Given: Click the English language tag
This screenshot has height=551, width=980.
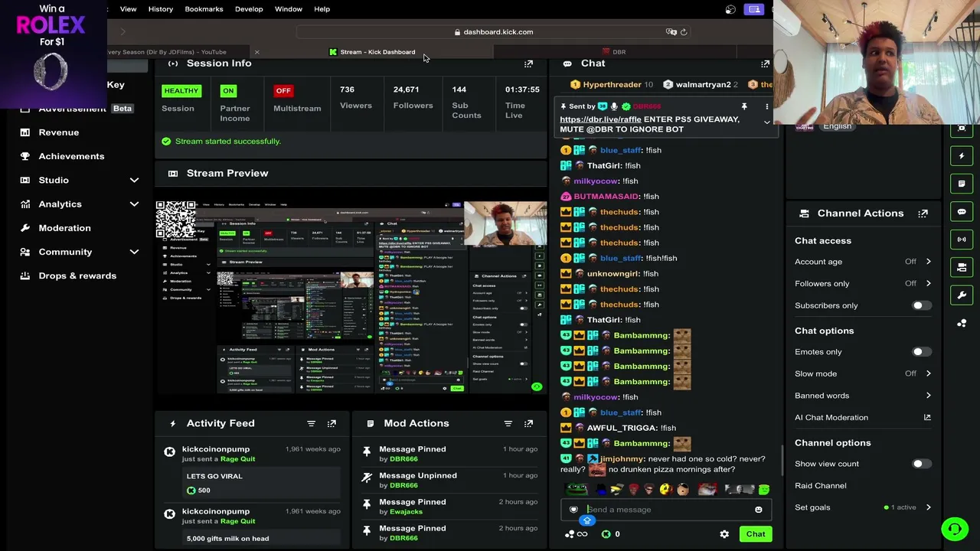Looking at the screenshot, I should tap(837, 126).
